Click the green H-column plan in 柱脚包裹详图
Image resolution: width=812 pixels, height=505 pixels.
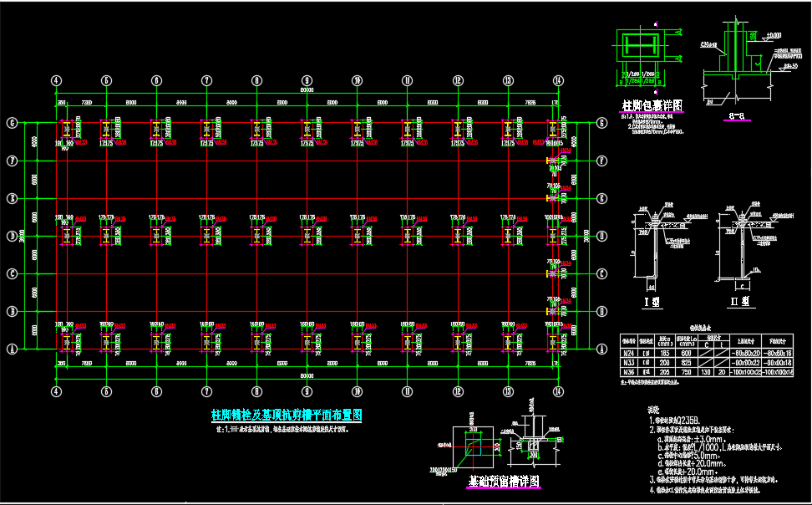641,45
